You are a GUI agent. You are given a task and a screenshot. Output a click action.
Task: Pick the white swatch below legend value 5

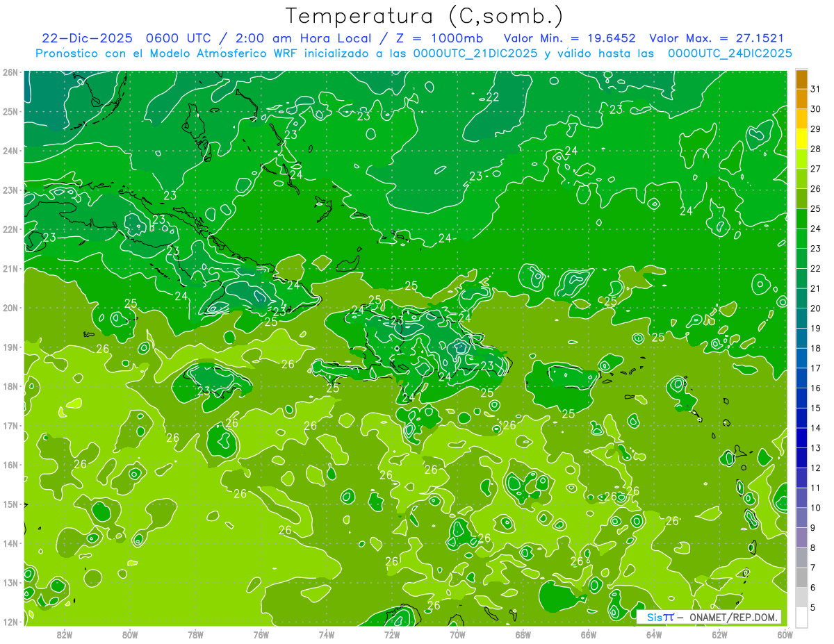[x=801, y=617]
